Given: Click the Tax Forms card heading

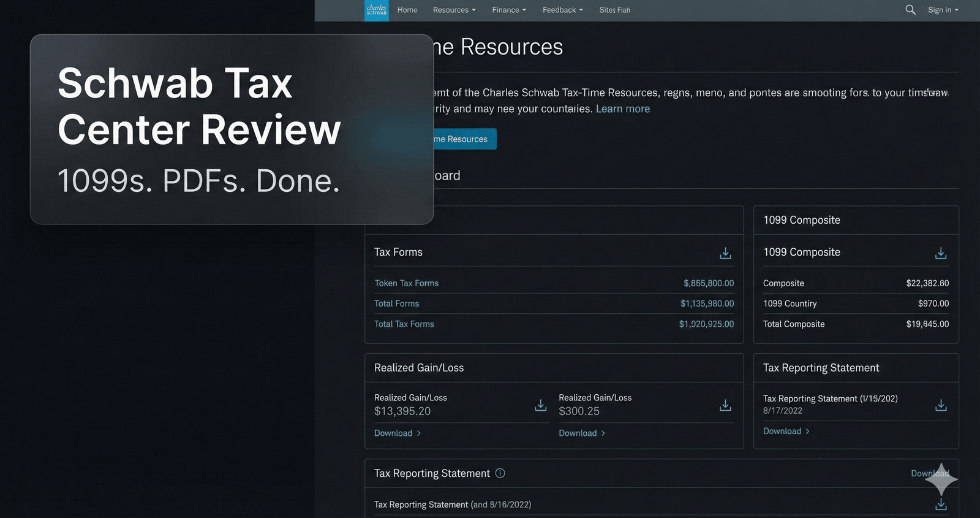Looking at the screenshot, I should point(398,252).
